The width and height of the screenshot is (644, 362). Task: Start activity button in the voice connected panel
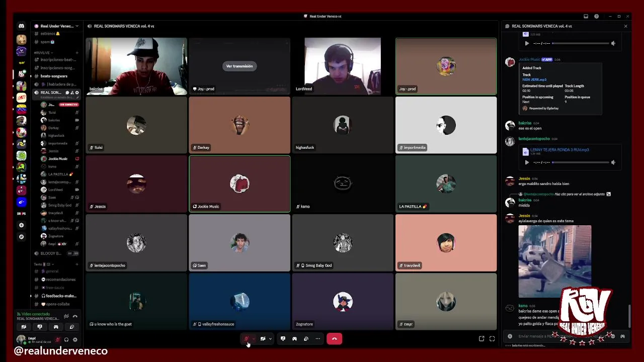(x=56, y=327)
